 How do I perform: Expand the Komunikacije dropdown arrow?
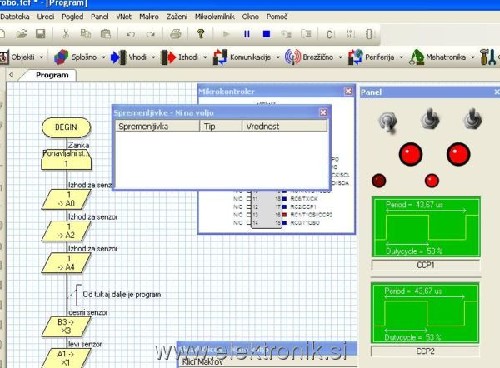(x=278, y=57)
